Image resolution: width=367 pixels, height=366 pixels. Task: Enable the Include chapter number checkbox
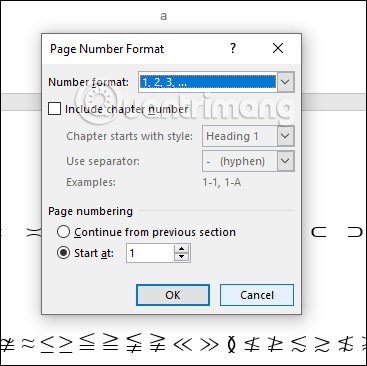coord(54,109)
